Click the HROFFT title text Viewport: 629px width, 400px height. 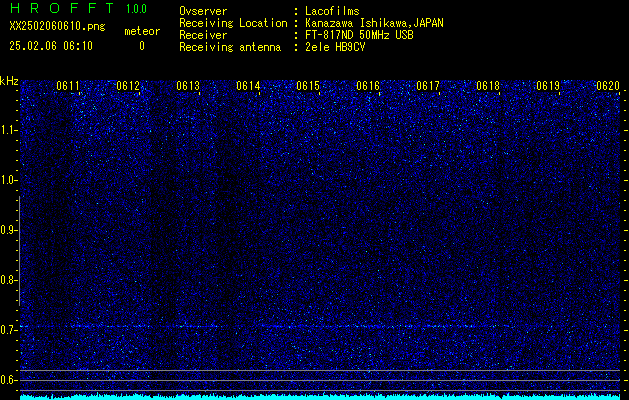point(61,8)
